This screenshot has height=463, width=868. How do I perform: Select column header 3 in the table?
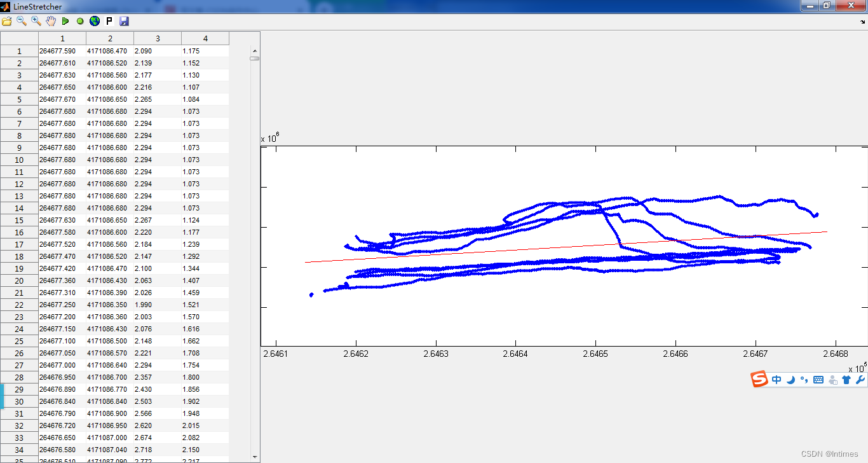click(157, 38)
